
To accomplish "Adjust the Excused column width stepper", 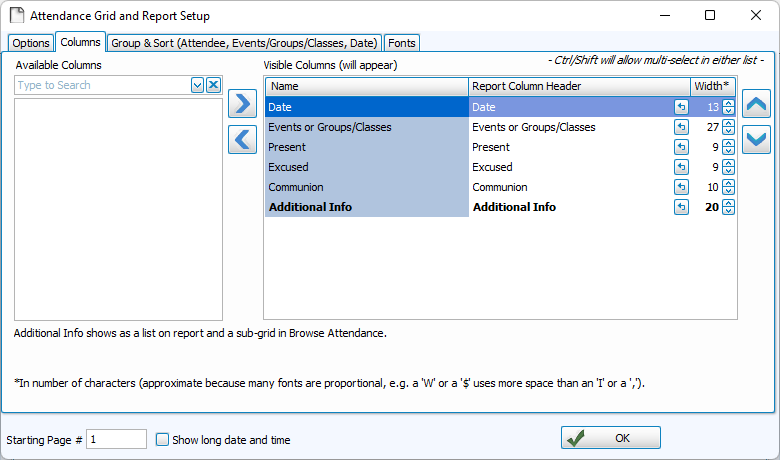I will [729, 167].
